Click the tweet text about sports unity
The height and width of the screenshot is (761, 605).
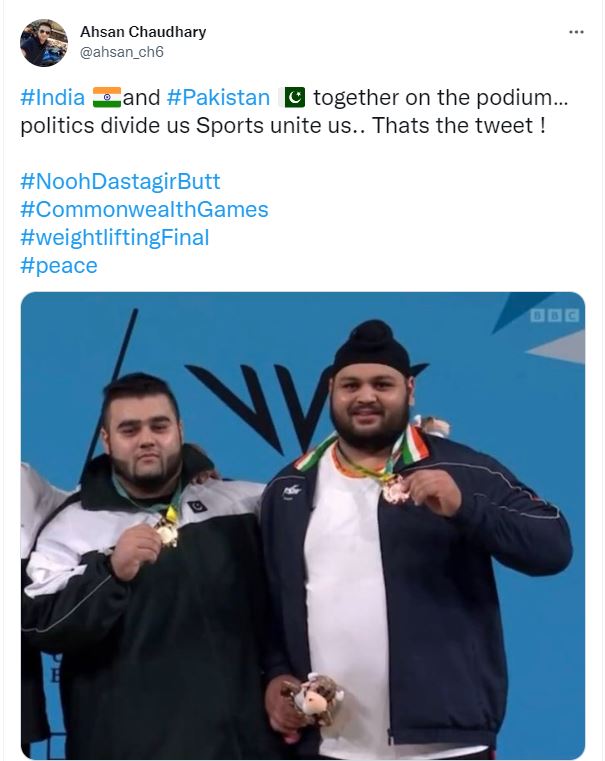pos(294,112)
